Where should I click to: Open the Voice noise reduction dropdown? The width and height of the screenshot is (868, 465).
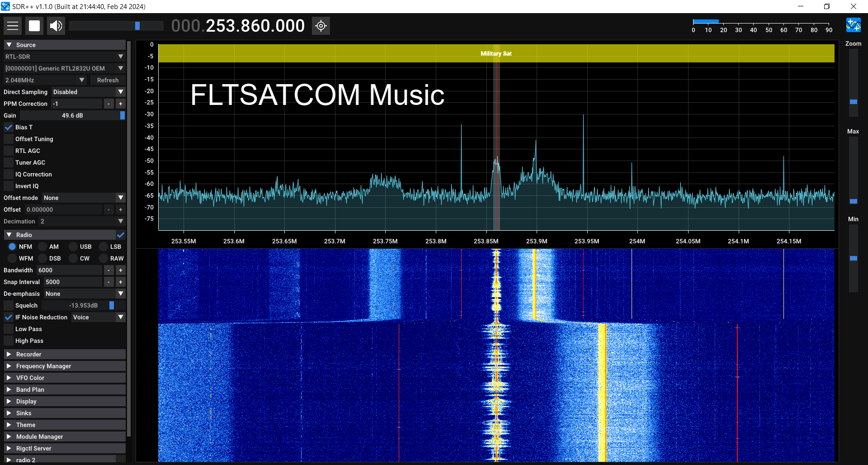(98, 317)
